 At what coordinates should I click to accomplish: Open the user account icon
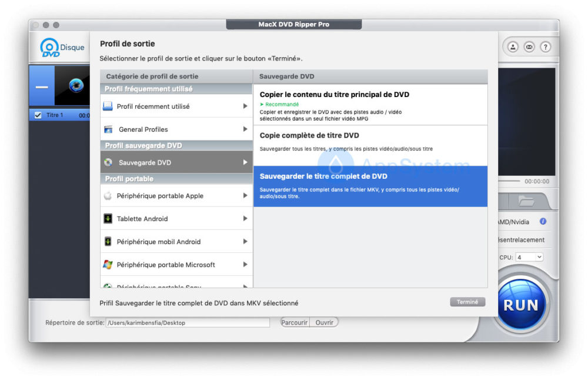pos(513,47)
